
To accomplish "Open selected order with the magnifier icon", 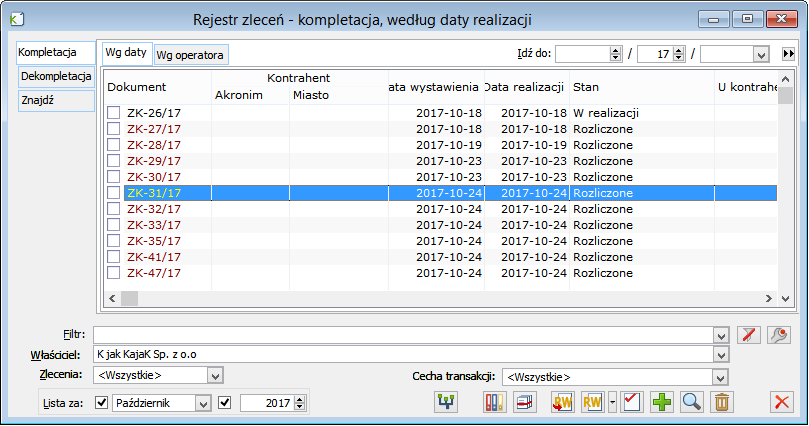I will 692,402.
